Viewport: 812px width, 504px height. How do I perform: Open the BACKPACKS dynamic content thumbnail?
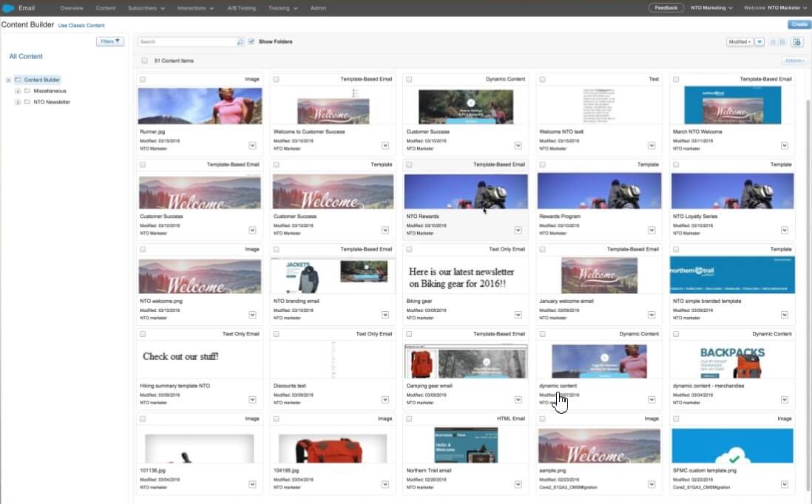[732, 361]
